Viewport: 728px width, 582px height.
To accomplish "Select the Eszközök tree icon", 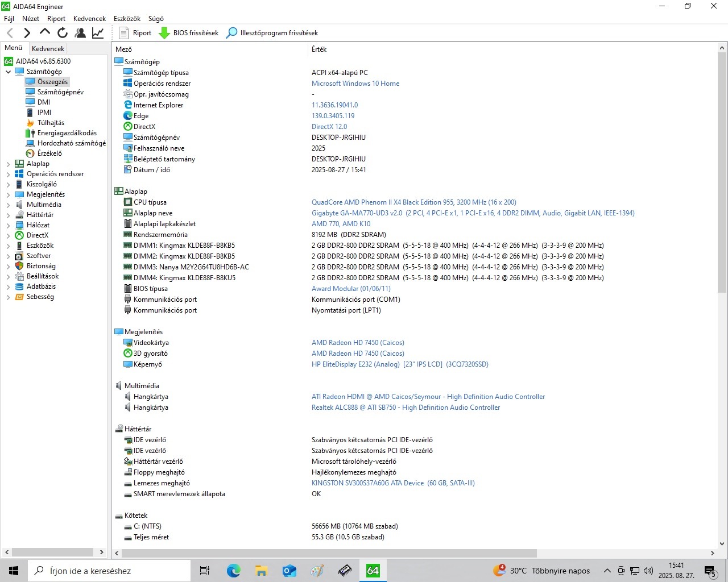I will 19,246.
